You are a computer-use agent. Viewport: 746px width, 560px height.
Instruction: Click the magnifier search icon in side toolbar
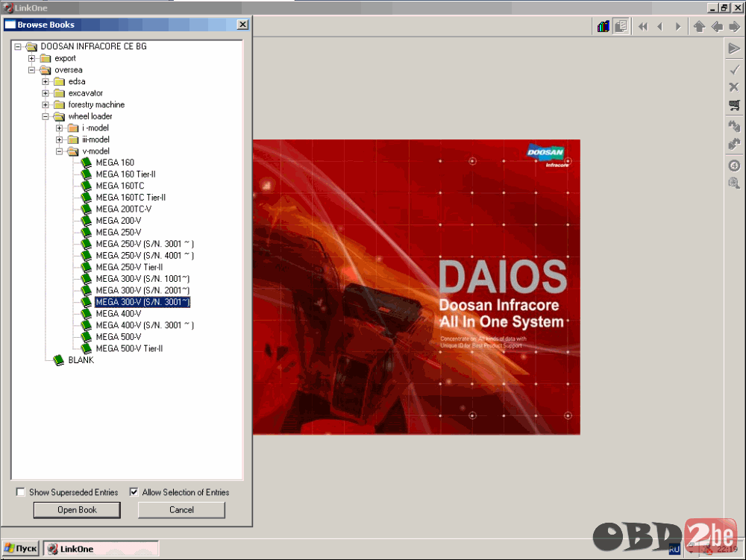point(734,183)
